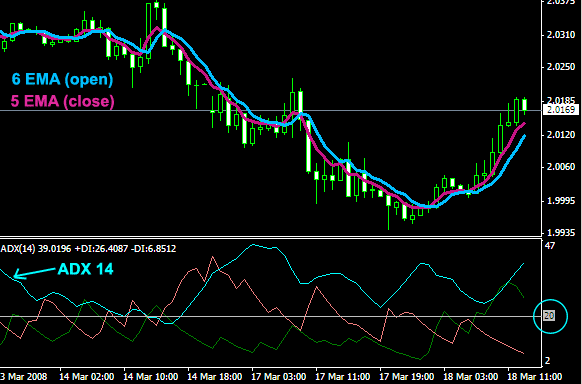Click the 18 Mar 11:00 time label
This screenshot has height=384, width=582.
coord(535,377)
